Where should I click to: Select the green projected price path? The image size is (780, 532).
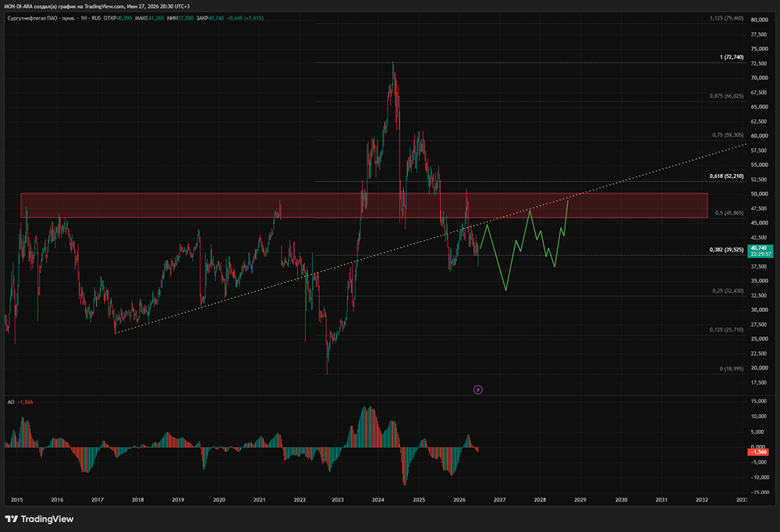[x=524, y=246]
